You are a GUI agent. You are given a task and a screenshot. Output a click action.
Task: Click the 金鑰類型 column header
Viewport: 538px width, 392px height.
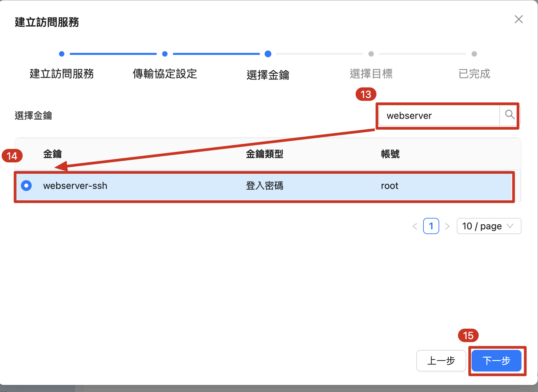(265, 154)
